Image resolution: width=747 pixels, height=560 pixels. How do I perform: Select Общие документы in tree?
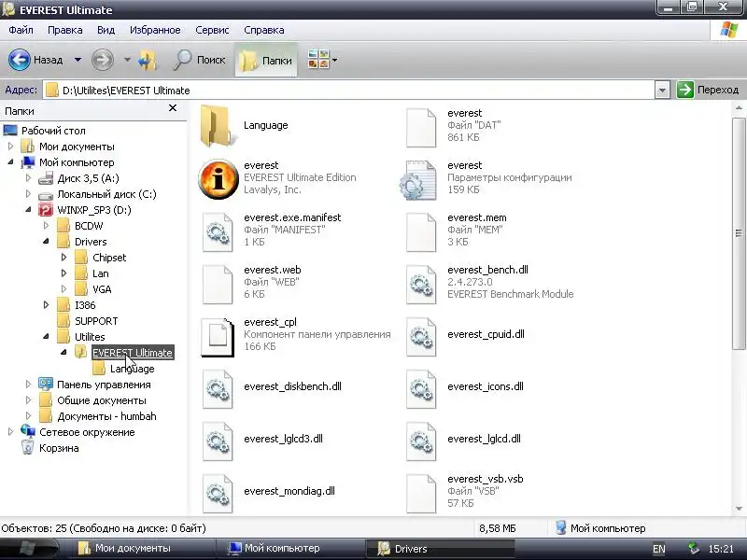pos(102,400)
